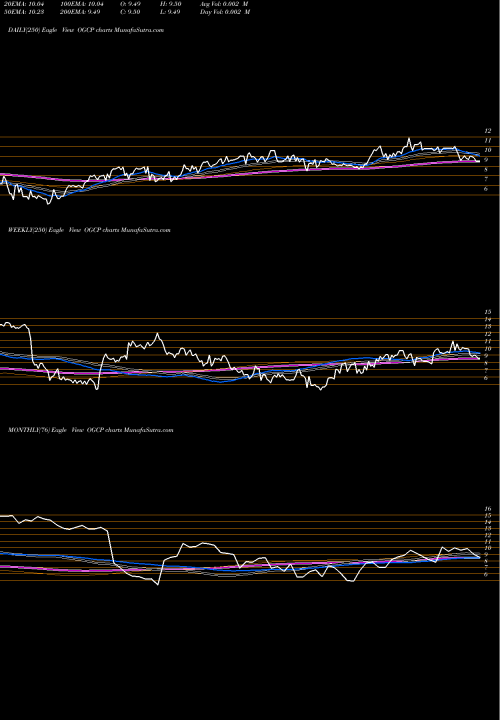Viewport: 500px width, 720px height.
Task: Click the Day Vol: 0.002 M label
Action: pyautogui.click(x=225, y=12)
